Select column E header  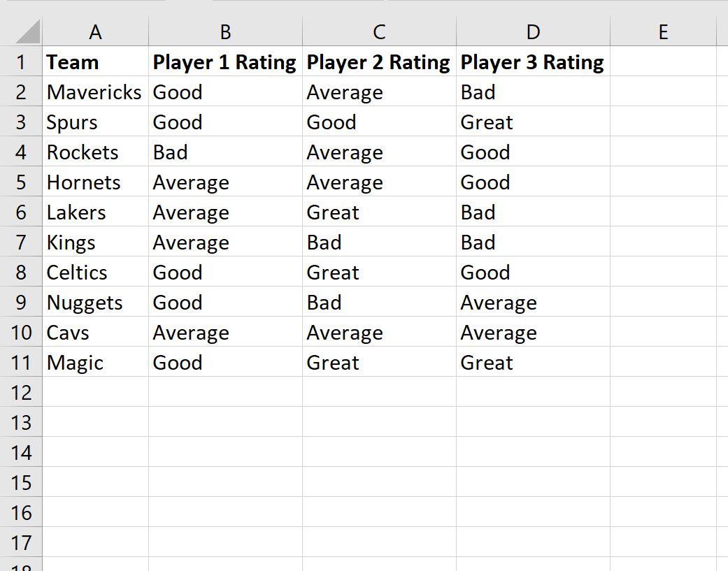663,32
